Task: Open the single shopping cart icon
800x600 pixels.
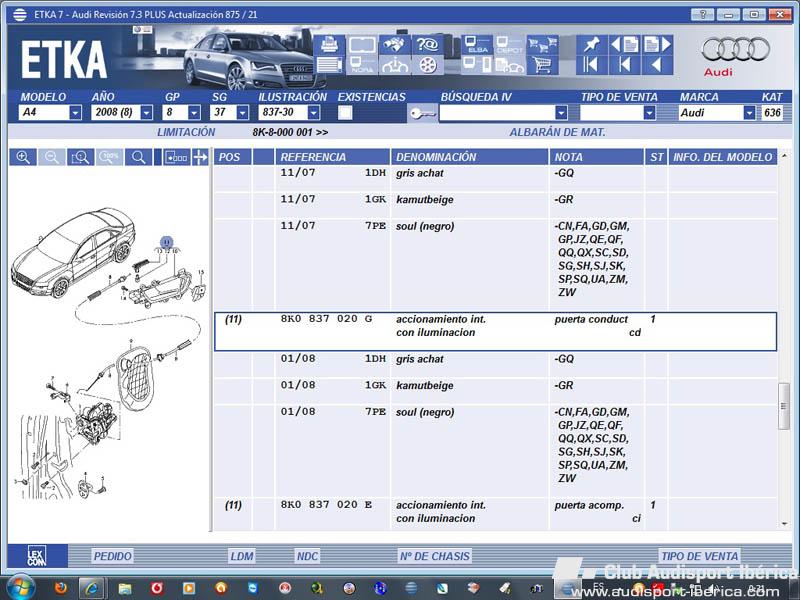Action: 542,65
